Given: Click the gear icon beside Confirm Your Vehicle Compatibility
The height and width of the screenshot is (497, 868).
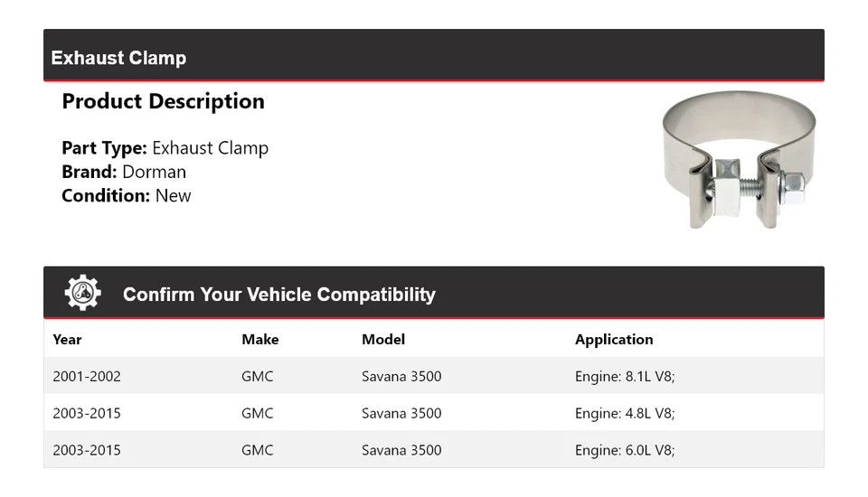Looking at the screenshot, I should (x=82, y=294).
